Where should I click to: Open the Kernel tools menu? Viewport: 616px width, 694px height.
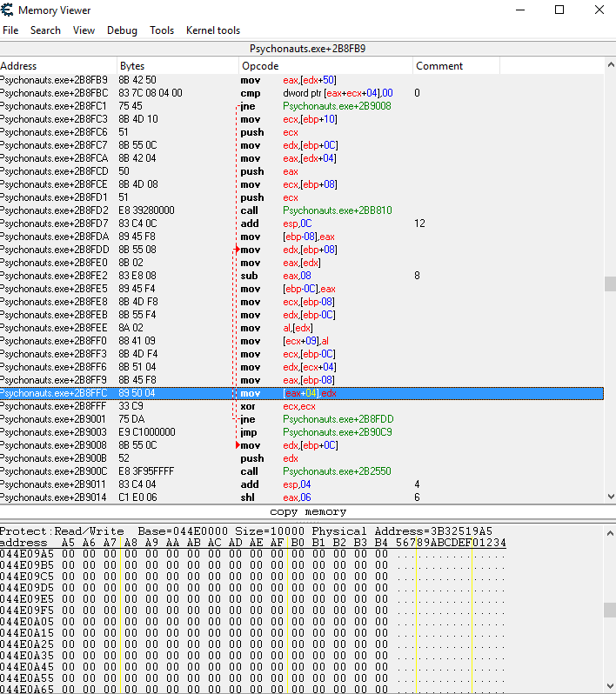coord(213,30)
